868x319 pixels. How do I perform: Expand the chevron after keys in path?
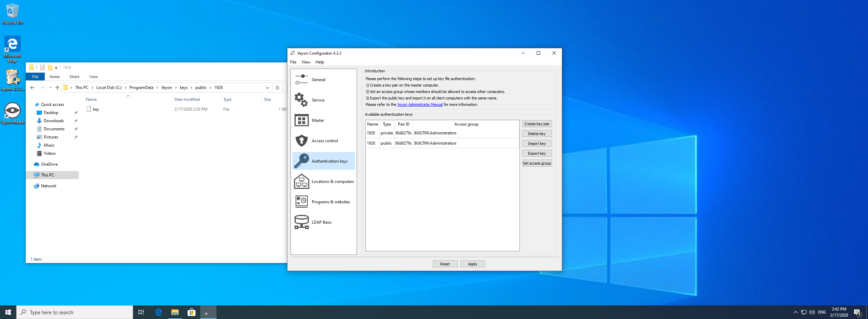[x=191, y=88]
